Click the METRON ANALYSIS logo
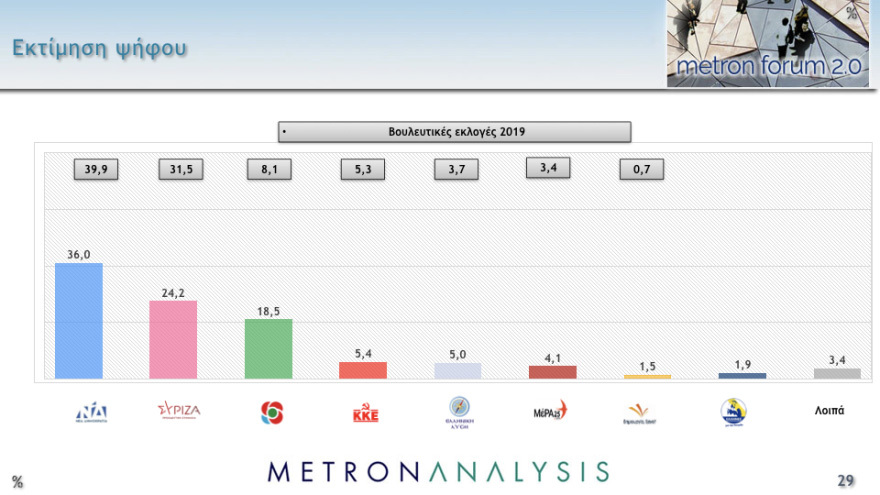The image size is (880, 495). (438, 472)
